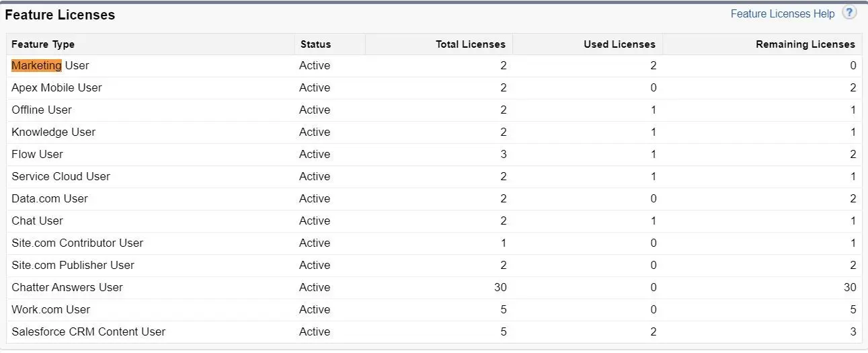
Task: Click the help question mark icon
Action: (x=849, y=13)
